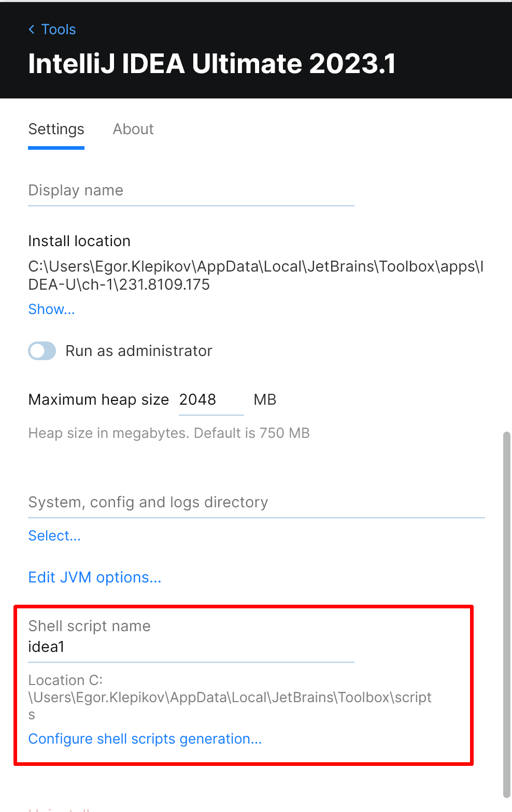Click the Show... install location link
This screenshot has height=812, width=512.
tap(51, 309)
